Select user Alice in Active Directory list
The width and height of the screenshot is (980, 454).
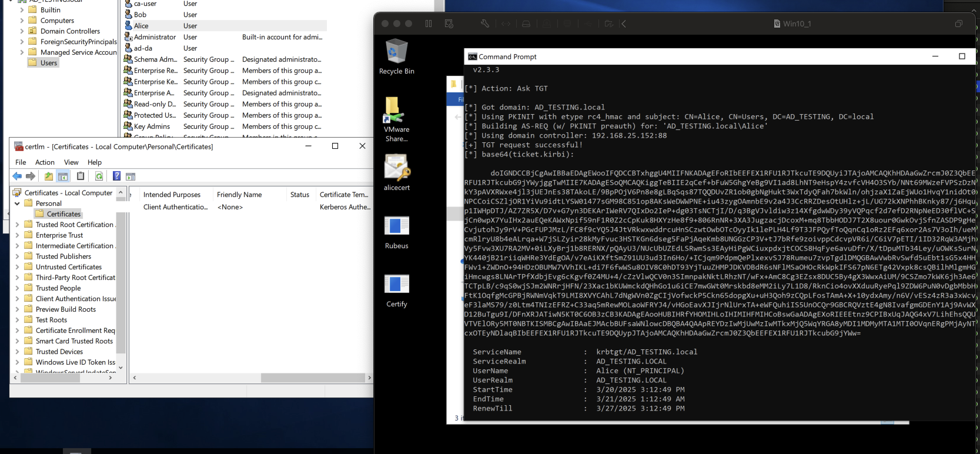(x=225, y=26)
